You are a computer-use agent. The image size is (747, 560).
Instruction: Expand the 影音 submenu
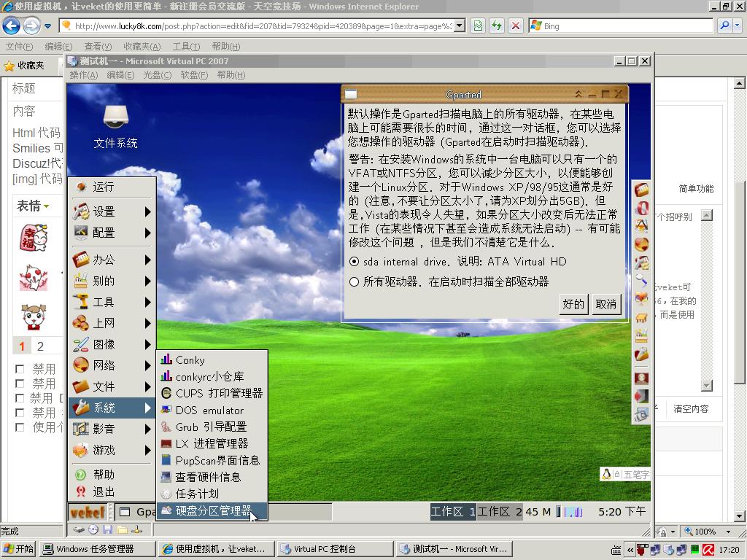pos(112,429)
